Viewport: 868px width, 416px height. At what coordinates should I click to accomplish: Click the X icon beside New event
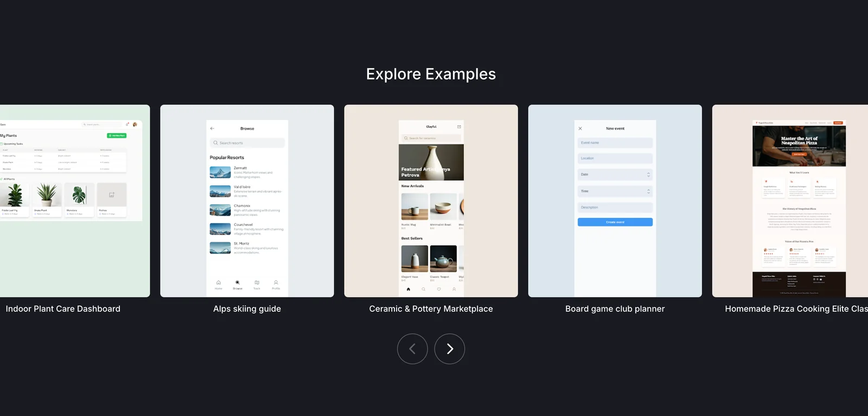580,129
